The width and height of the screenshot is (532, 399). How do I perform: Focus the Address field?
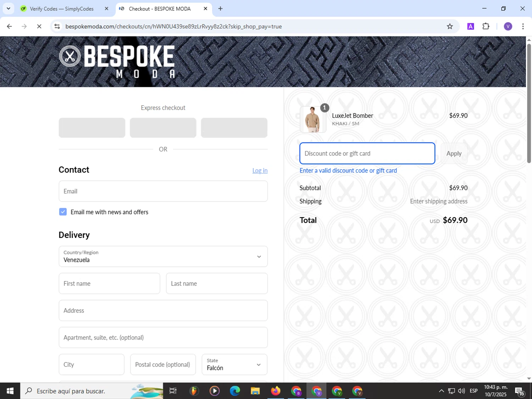point(163,310)
